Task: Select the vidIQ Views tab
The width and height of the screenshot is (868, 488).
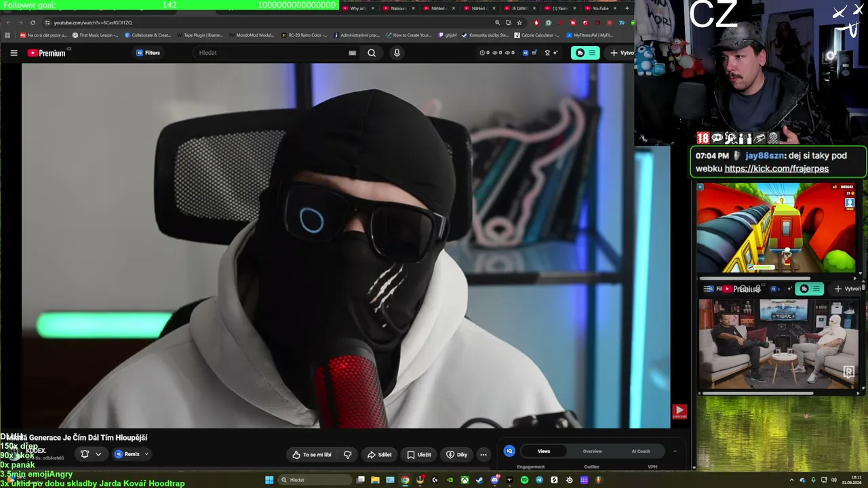Action: (x=544, y=451)
